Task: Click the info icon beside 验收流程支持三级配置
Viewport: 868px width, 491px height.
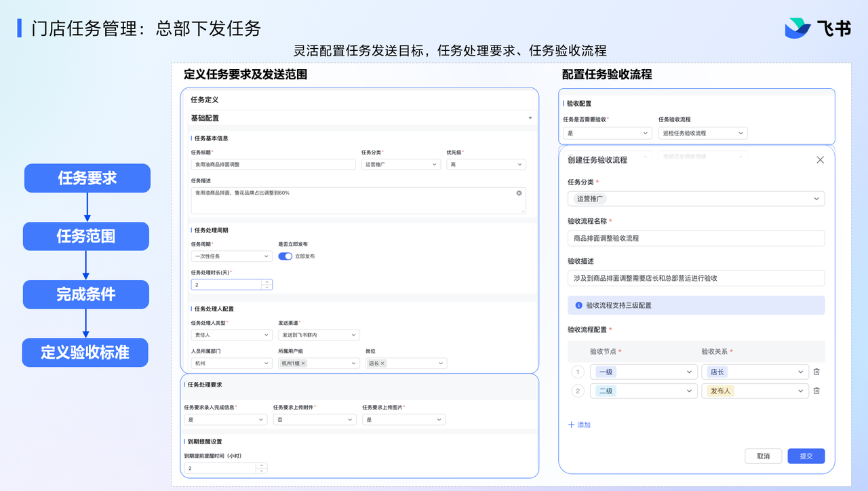Action: click(578, 305)
